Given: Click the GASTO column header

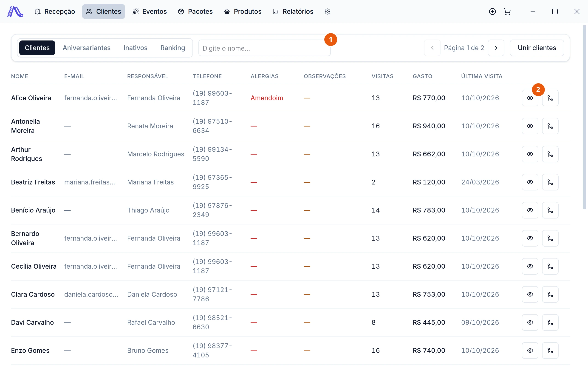Looking at the screenshot, I should (x=422, y=76).
